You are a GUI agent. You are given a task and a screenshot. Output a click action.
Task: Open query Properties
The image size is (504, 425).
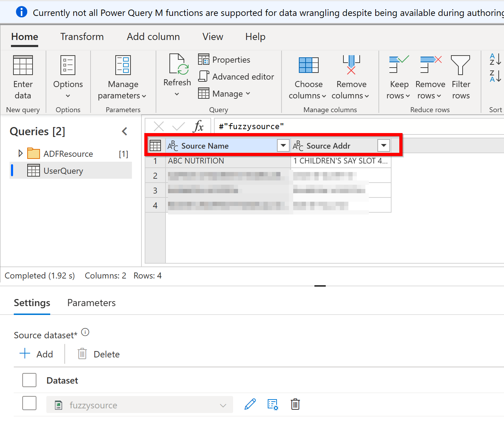tap(224, 59)
